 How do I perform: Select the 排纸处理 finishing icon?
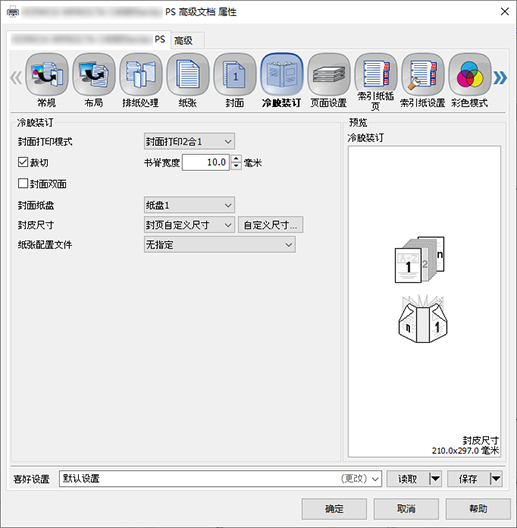pyautogui.click(x=141, y=74)
